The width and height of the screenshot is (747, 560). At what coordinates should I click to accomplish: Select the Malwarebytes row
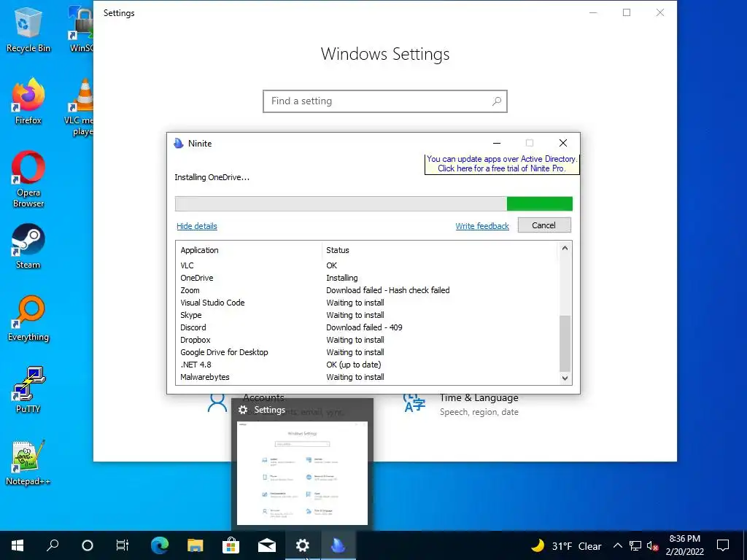368,377
